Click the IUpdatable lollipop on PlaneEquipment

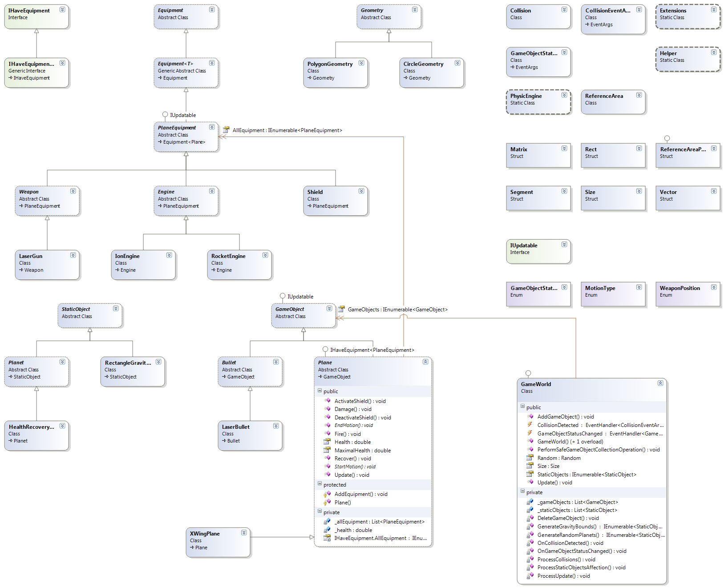(x=165, y=114)
